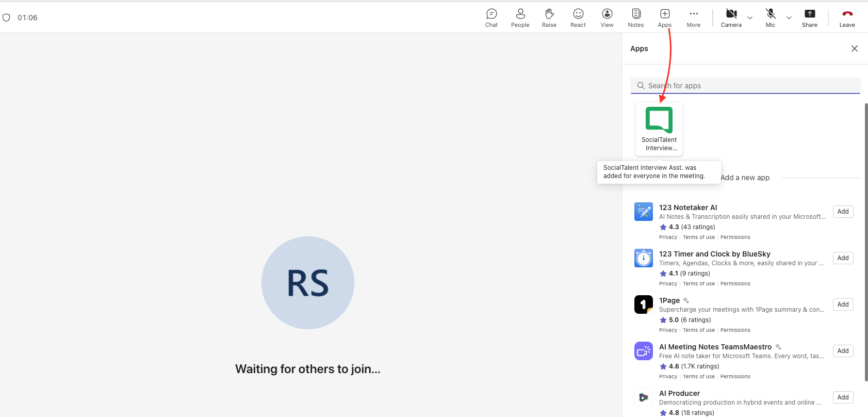868x417 pixels.
Task: Open the Chat panel
Action: pyautogui.click(x=492, y=18)
